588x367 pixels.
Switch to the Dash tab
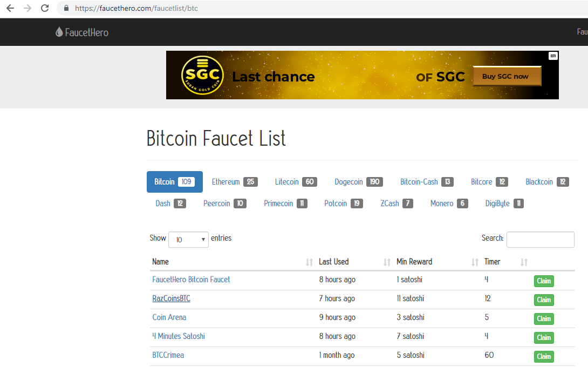[x=170, y=203]
